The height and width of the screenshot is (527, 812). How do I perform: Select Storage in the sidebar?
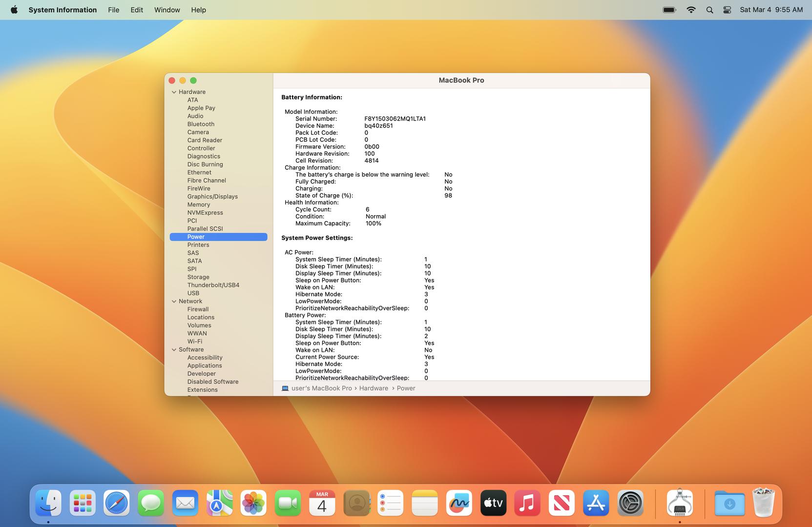pyautogui.click(x=198, y=277)
